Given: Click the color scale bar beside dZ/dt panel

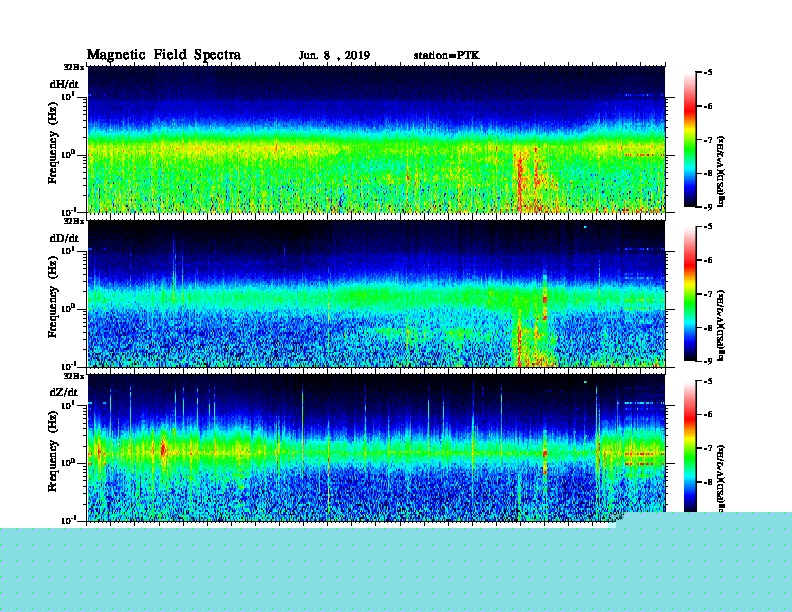Looking at the screenshot, I should coord(690,446).
